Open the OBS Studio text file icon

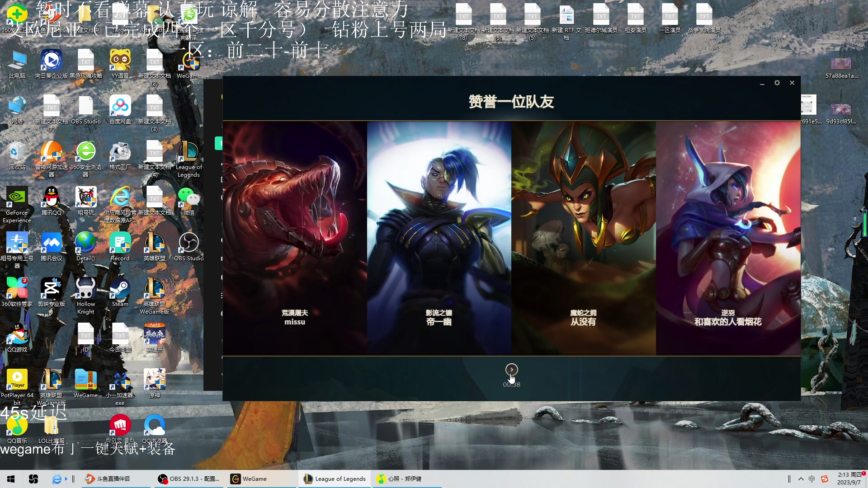click(x=86, y=110)
